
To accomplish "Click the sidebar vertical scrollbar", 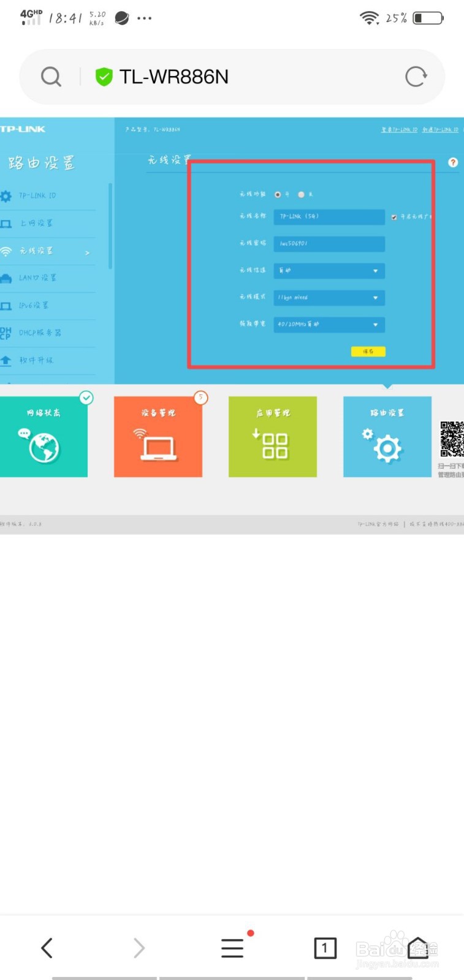I will click(x=110, y=225).
